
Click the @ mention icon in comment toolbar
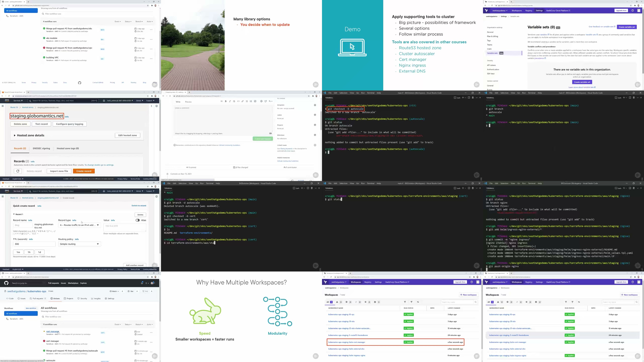[x=261, y=101]
